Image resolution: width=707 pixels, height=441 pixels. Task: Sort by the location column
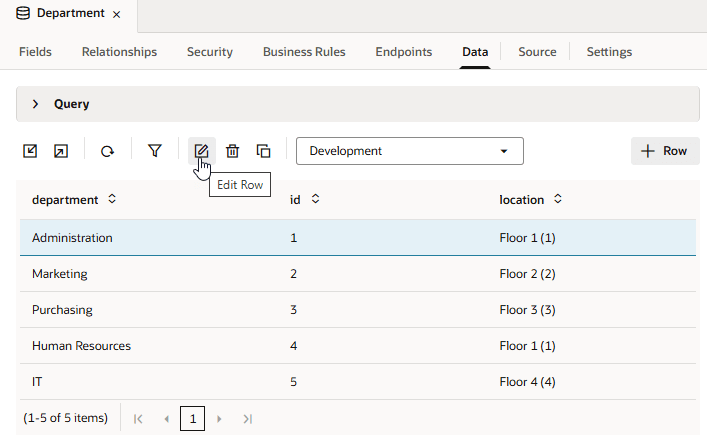click(558, 200)
